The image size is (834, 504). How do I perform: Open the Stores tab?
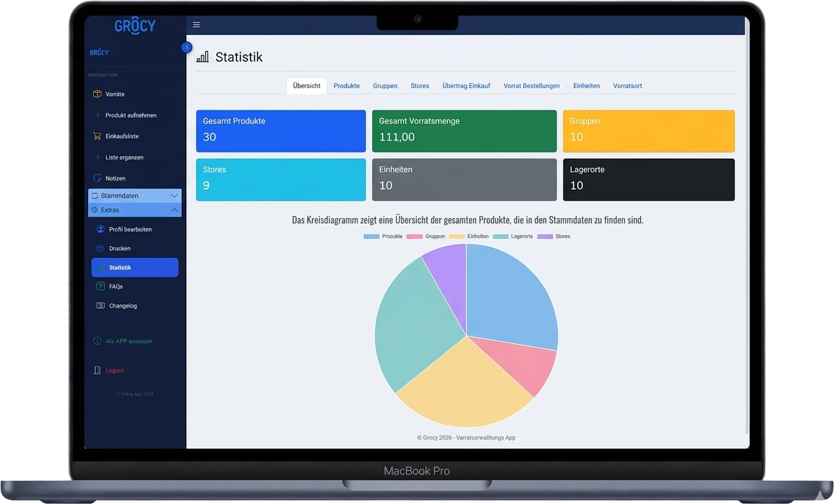[x=420, y=85]
